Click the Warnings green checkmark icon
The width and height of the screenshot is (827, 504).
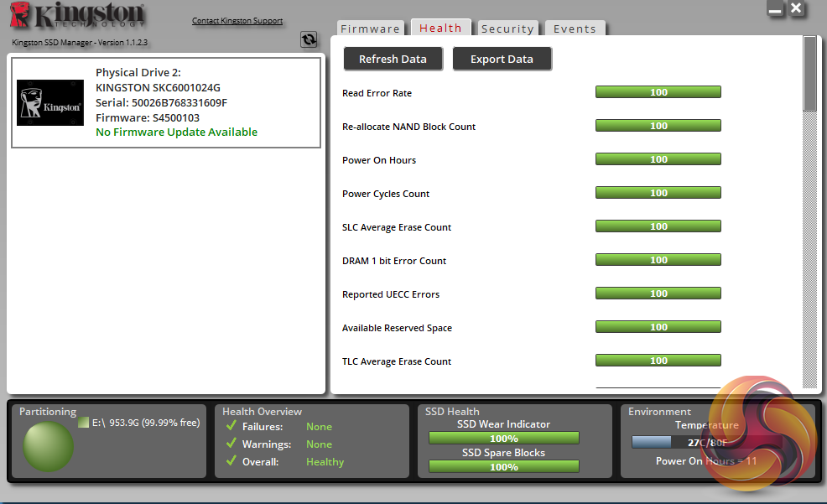point(231,443)
